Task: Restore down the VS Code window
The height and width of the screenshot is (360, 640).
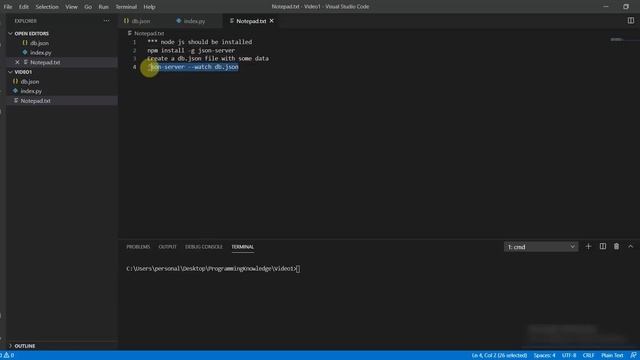Action: click(x=626, y=7)
